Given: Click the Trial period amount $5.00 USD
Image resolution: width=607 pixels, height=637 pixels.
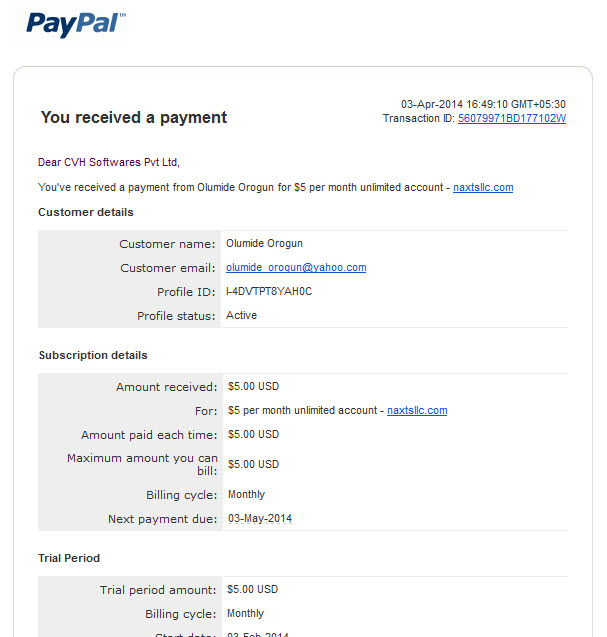Looking at the screenshot, I should click(x=252, y=589).
